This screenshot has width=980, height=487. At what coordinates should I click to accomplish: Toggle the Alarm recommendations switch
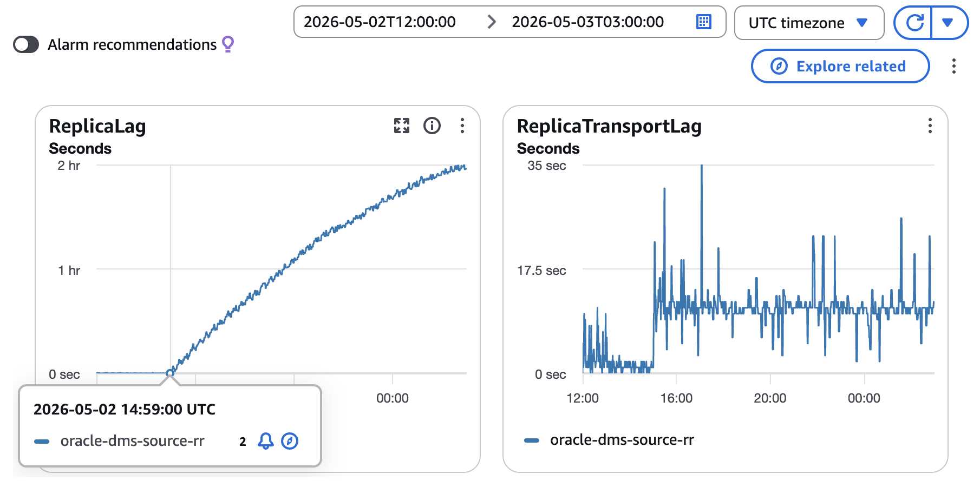tap(26, 44)
